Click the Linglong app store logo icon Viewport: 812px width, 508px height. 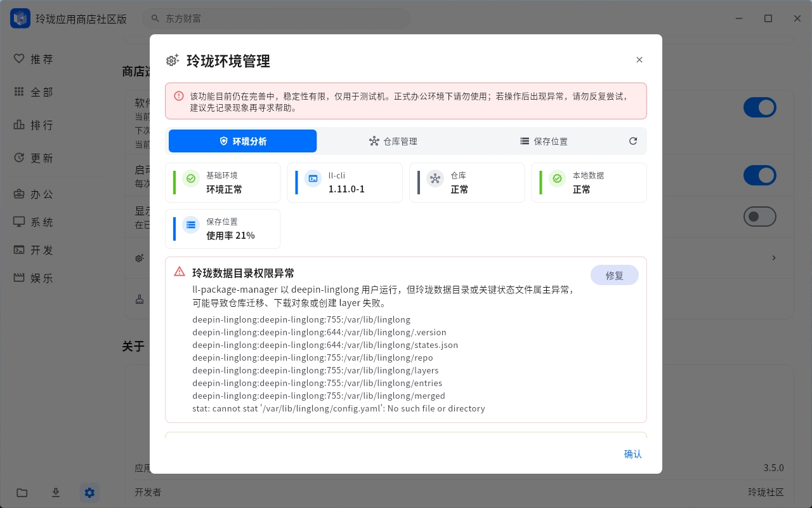click(20, 18)
